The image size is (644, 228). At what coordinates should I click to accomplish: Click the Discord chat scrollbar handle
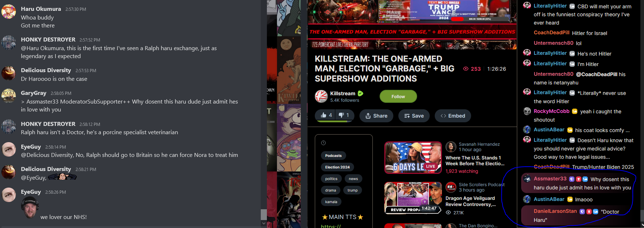(x=264, y=214)
